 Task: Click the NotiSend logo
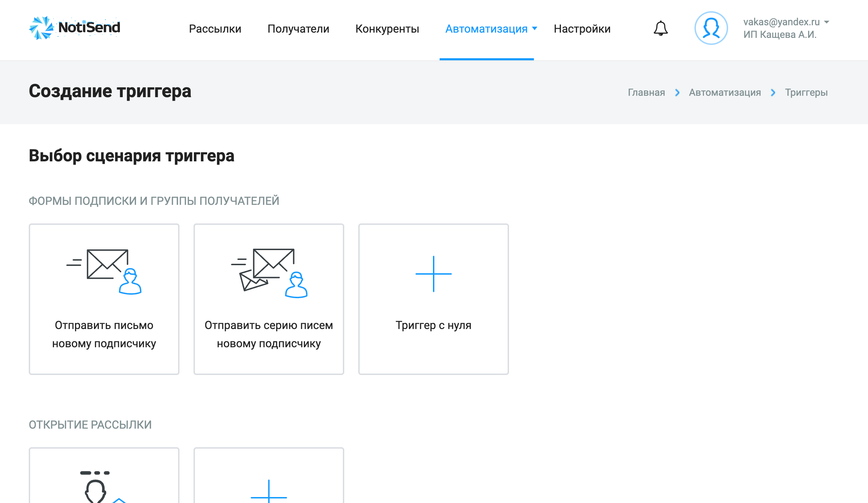coord(74,28)
